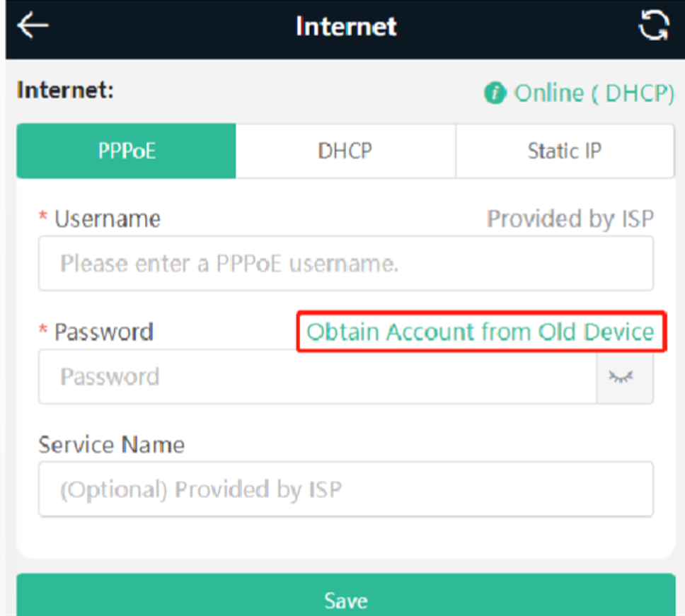This screenshot has width=685, height=616.
Task: Switch to the DHCP tab
Action: 345,151
